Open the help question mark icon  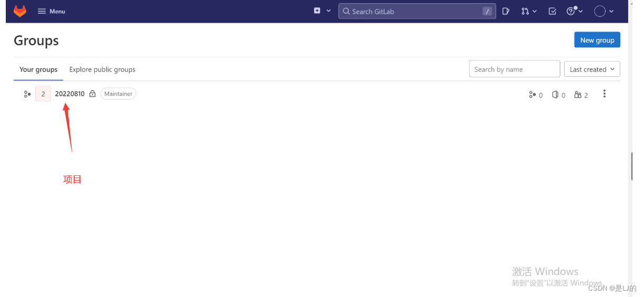pyautogui.click(x=571, y=11)
